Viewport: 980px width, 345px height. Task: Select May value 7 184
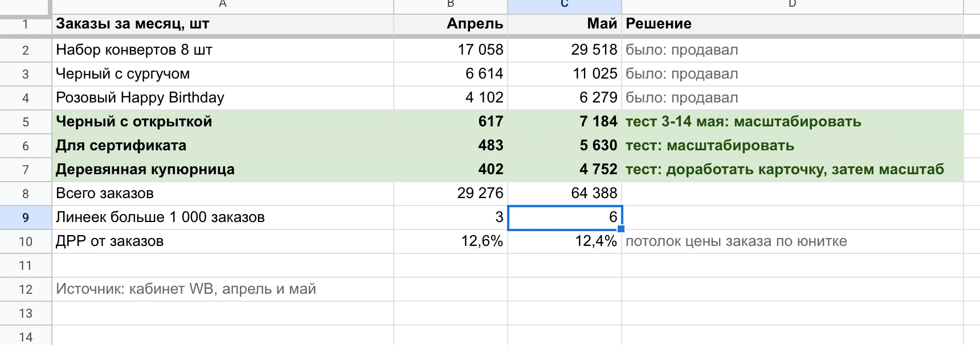(x=564, y=122)
